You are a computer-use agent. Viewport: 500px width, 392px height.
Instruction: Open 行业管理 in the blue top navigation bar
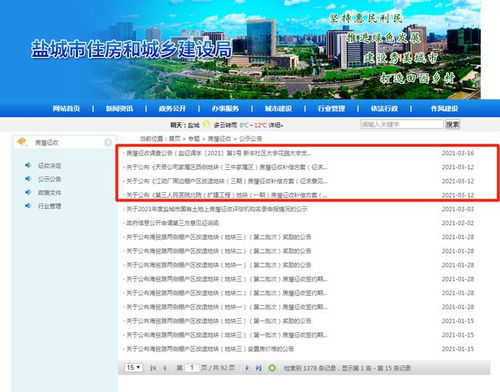[331, 109]
